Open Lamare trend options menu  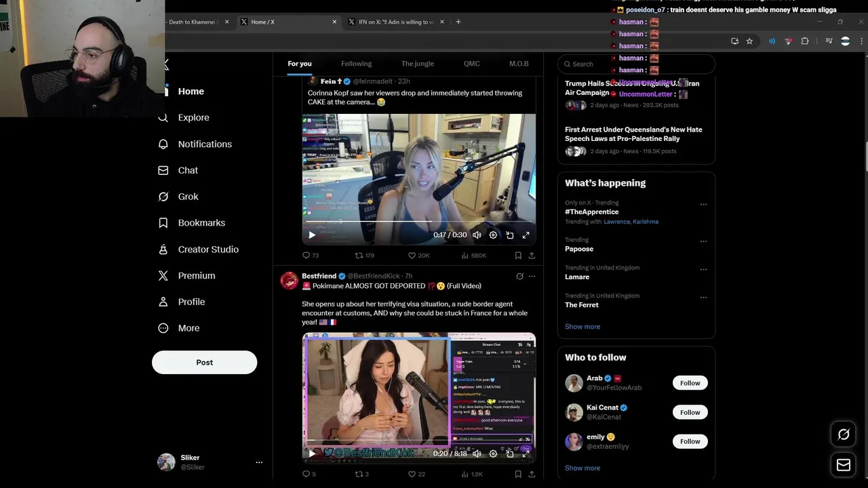point(703,269)
